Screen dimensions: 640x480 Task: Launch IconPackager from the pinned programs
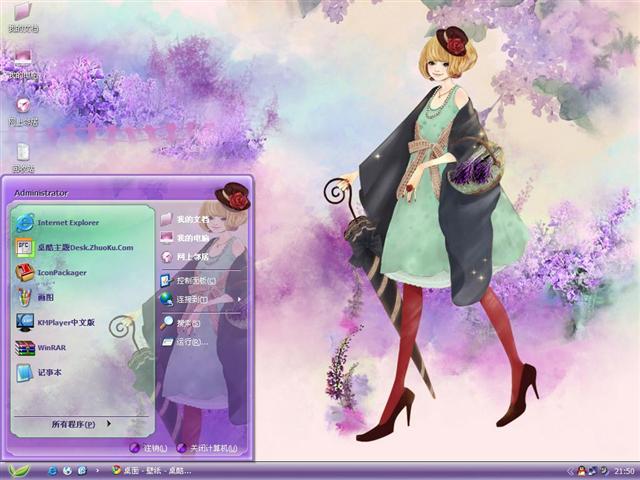(x=62, y=272)
